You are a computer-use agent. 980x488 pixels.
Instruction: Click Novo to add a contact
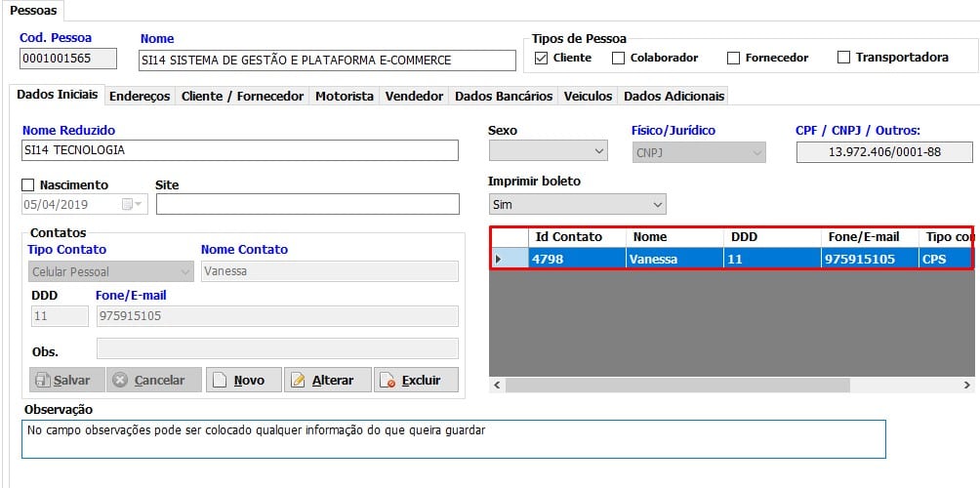tap(244, 380)
